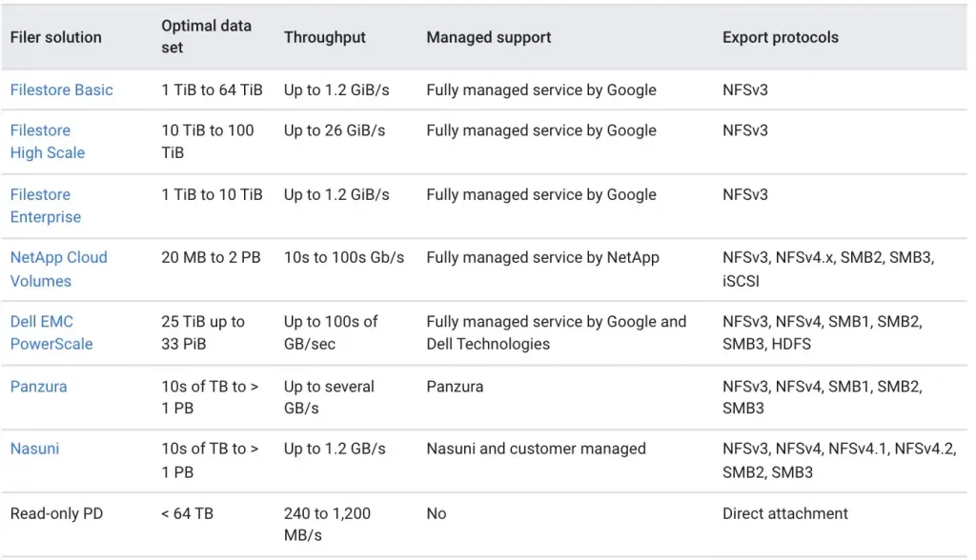Open the Filestore Basic link
Viewport: 976px width, 560px height.
tap(61, 90)
